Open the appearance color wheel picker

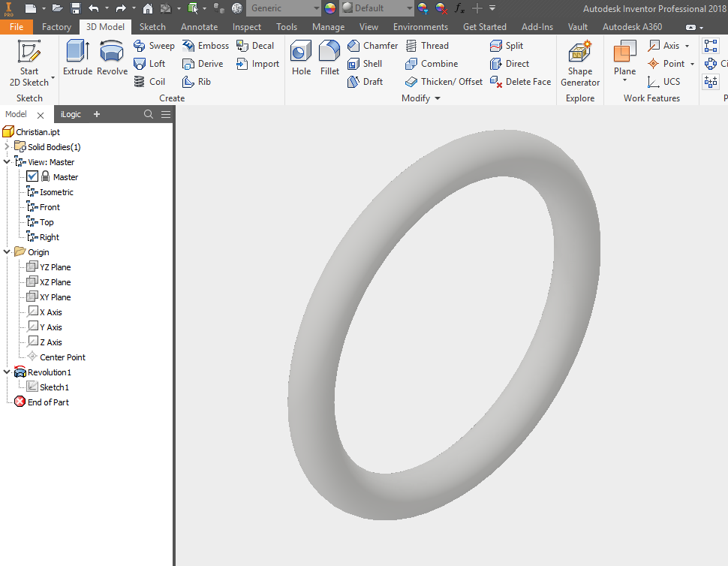pyautogui.click(x=329, y=8)
